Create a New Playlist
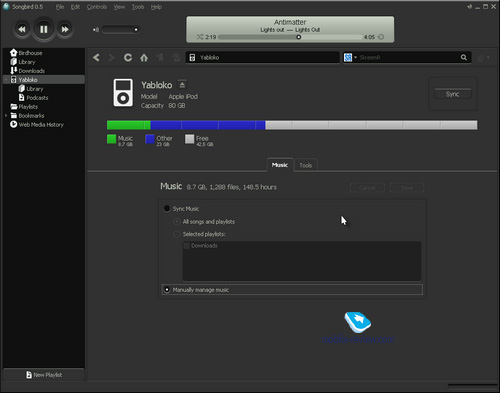The height and width of the screenshot is (393, 500). point(44,375)
